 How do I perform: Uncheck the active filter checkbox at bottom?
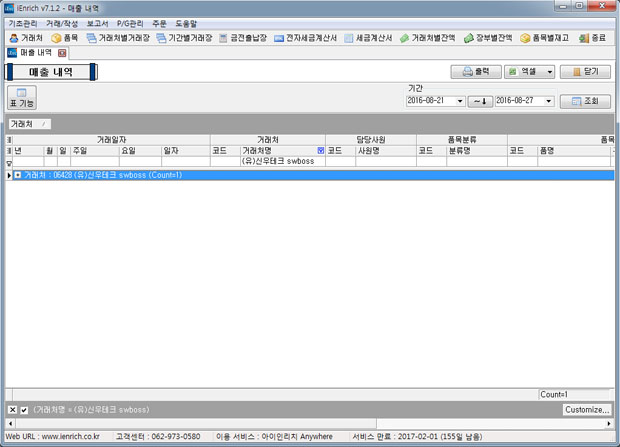point(24,410)
